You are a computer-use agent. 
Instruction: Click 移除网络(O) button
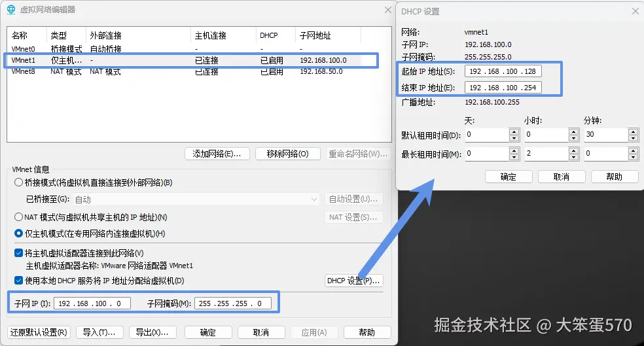point(287,154)
